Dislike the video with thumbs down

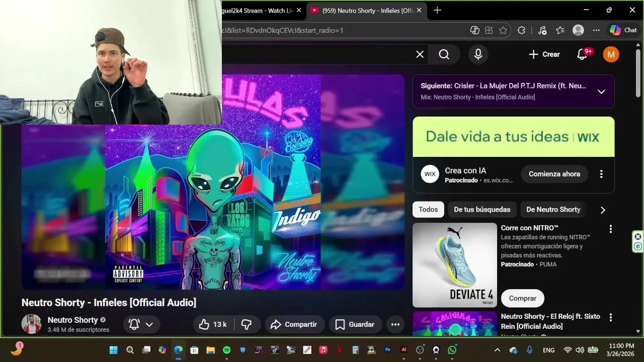(x=246, y=324)
